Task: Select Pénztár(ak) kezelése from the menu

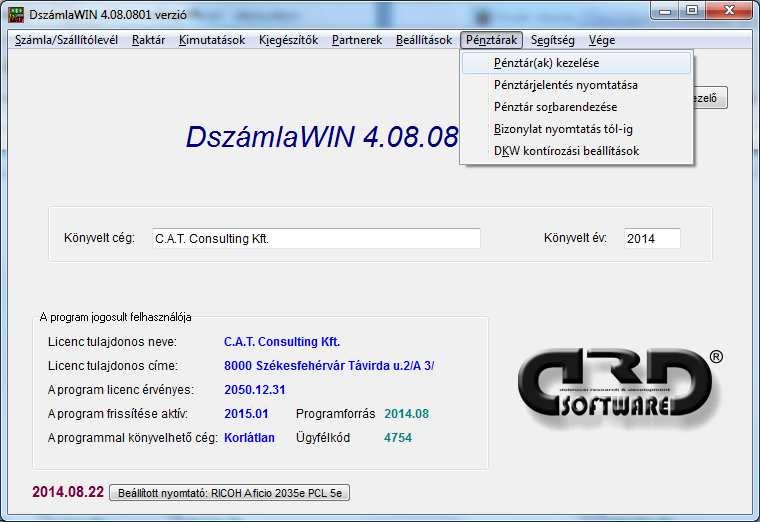Action: coord(576,63)
